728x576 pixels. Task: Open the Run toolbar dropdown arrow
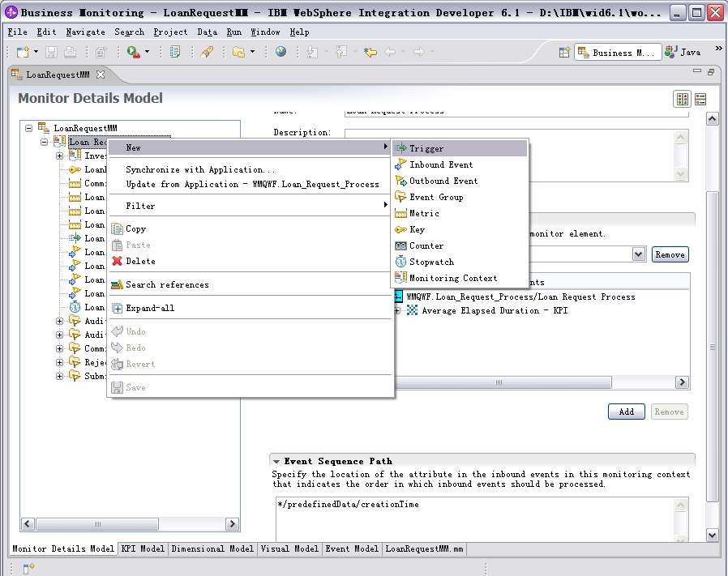148,52
